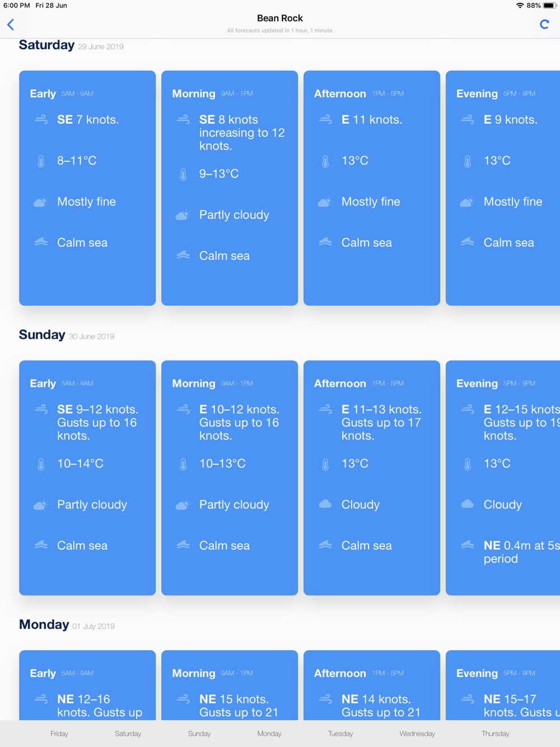560x747 pixels.
Task: Switch to the Saturday tab
Action: (x=128, y=734)
